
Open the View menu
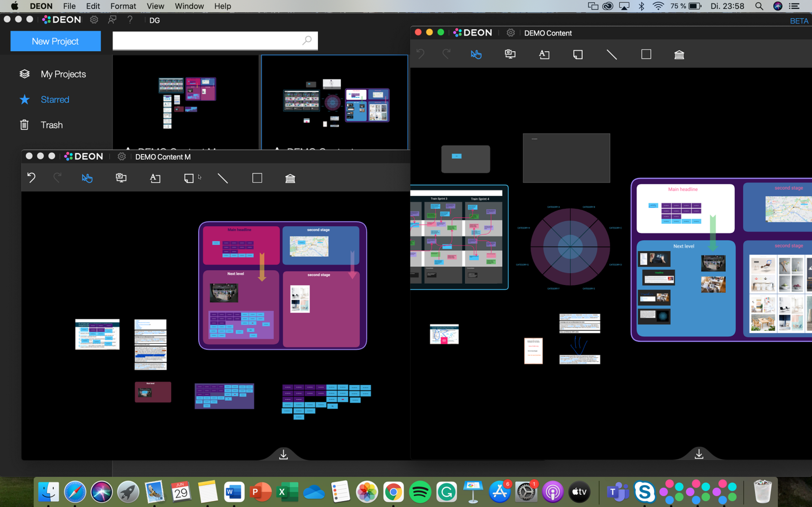point(155,6)
